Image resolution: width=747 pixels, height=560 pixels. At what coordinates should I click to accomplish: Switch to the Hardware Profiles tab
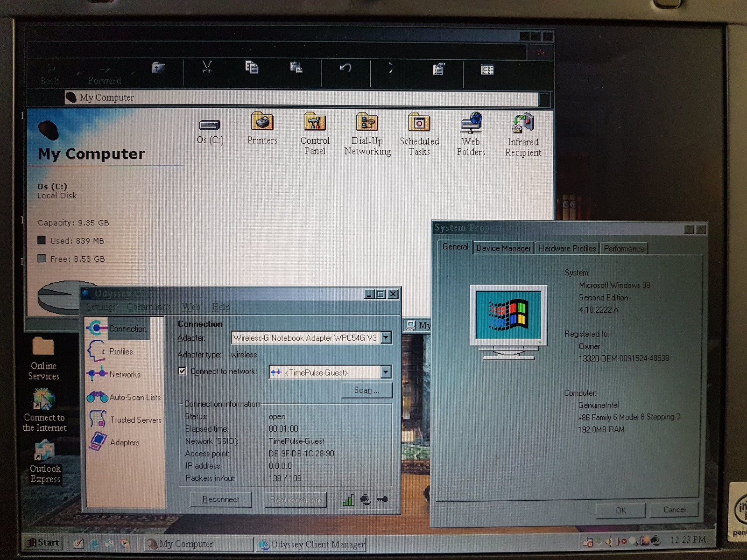(x=567, y=248)
